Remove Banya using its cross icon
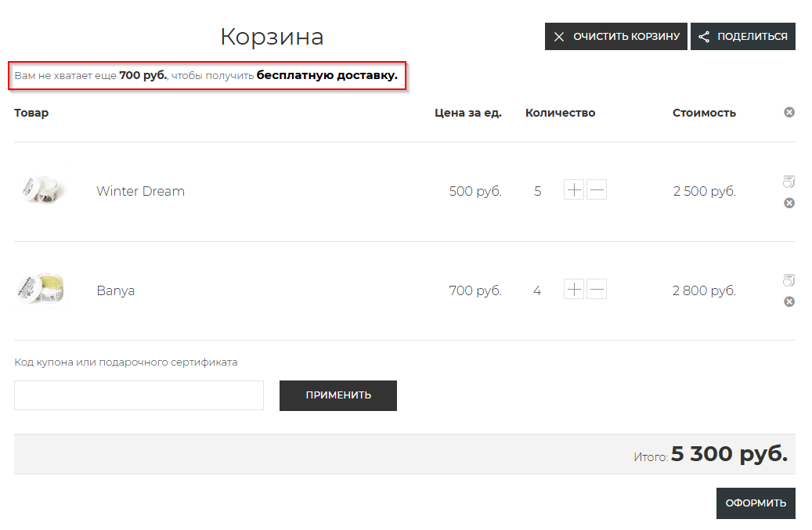812x530 pixels. tap(789, 301)
